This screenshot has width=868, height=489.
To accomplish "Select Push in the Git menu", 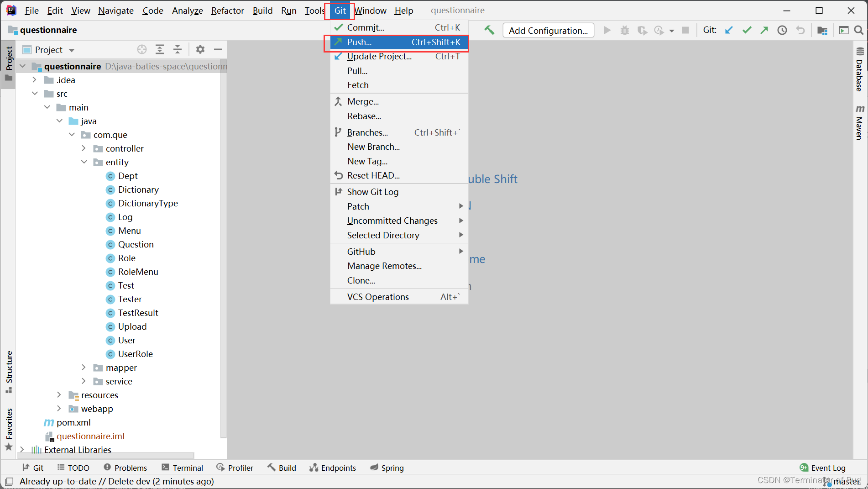I will 399,42.
